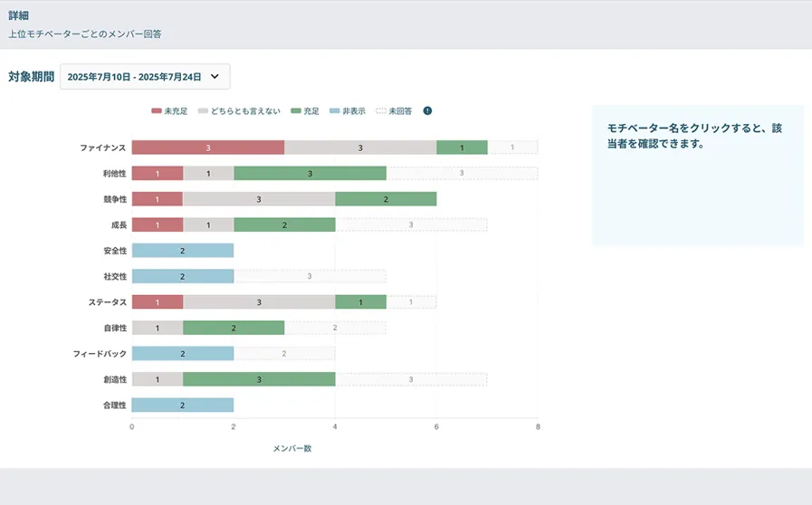Click the blue 非表示 bar for 安全性
The height and width of the screenshot is (505, 812).
[x=182, y=251]
